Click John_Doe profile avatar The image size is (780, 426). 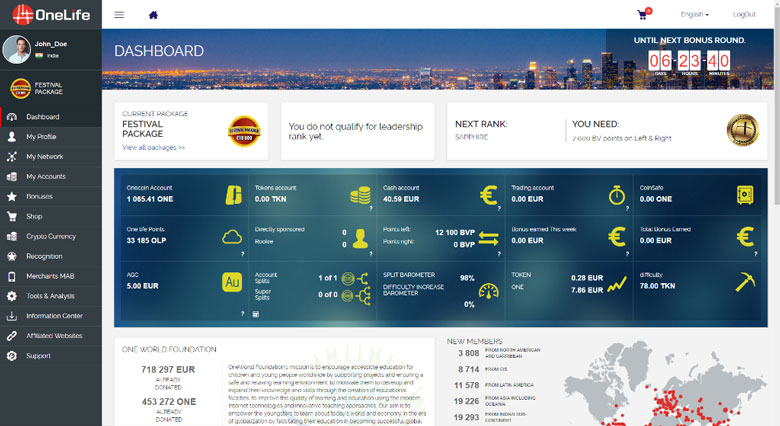16,49
